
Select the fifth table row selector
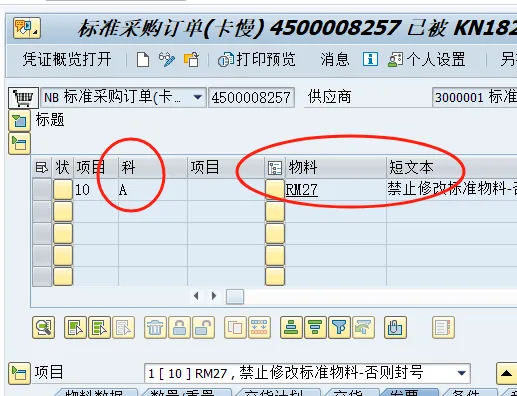click(x=42, y=276)
